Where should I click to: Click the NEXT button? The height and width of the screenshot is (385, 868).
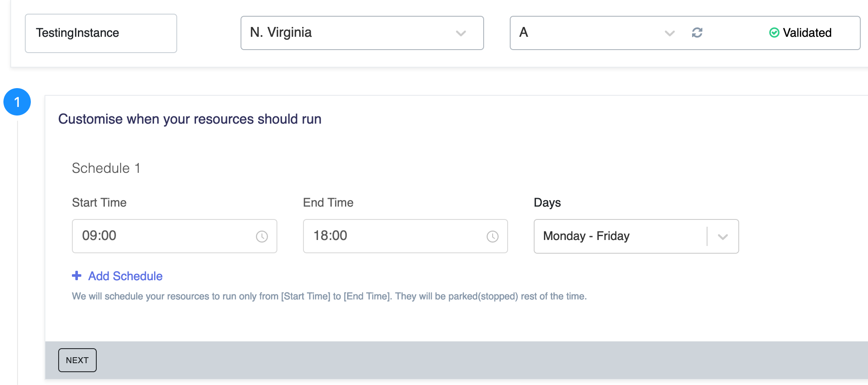click(77, 360)
